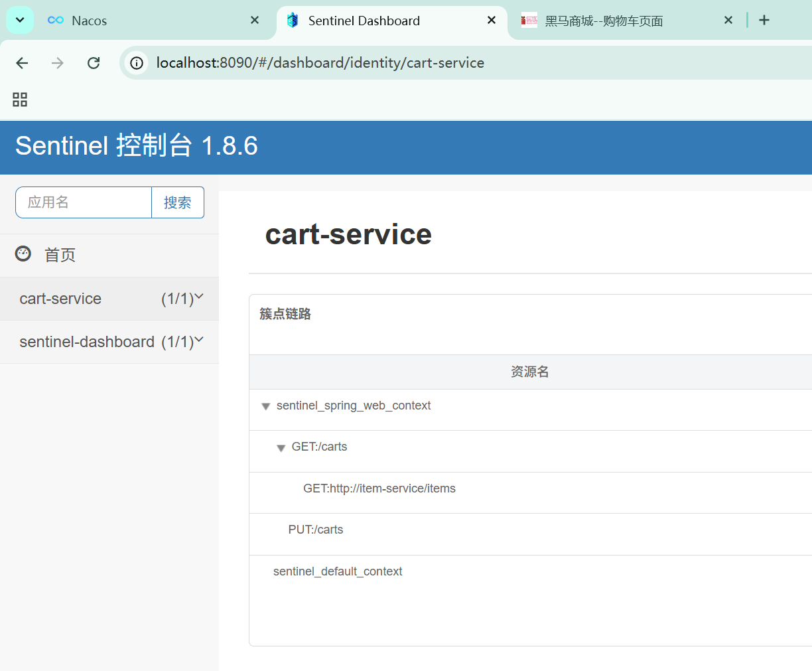812x671 pixels.
Task: Close the Sentinel Dashboard tab
Action: [492, 21]
